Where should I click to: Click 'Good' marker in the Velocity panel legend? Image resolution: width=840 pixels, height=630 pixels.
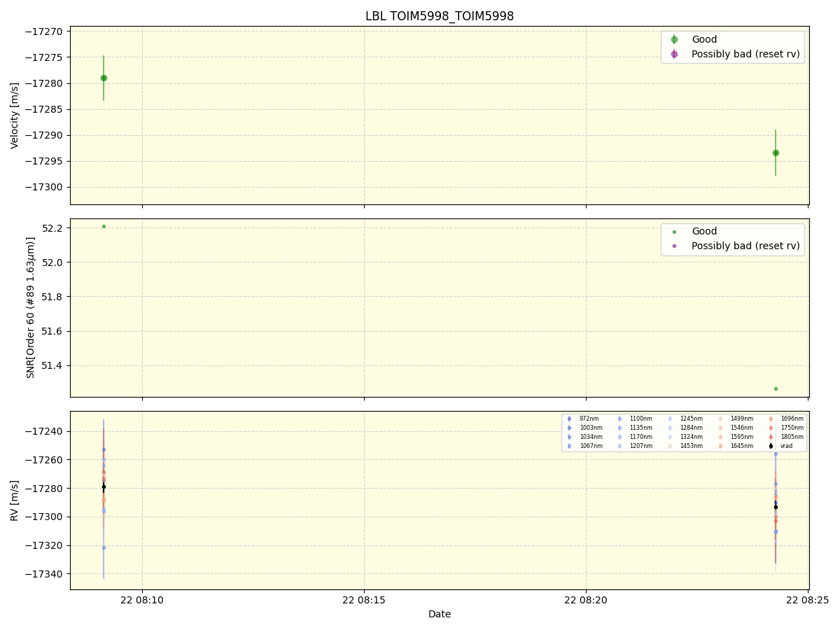(x=674, y=40)
